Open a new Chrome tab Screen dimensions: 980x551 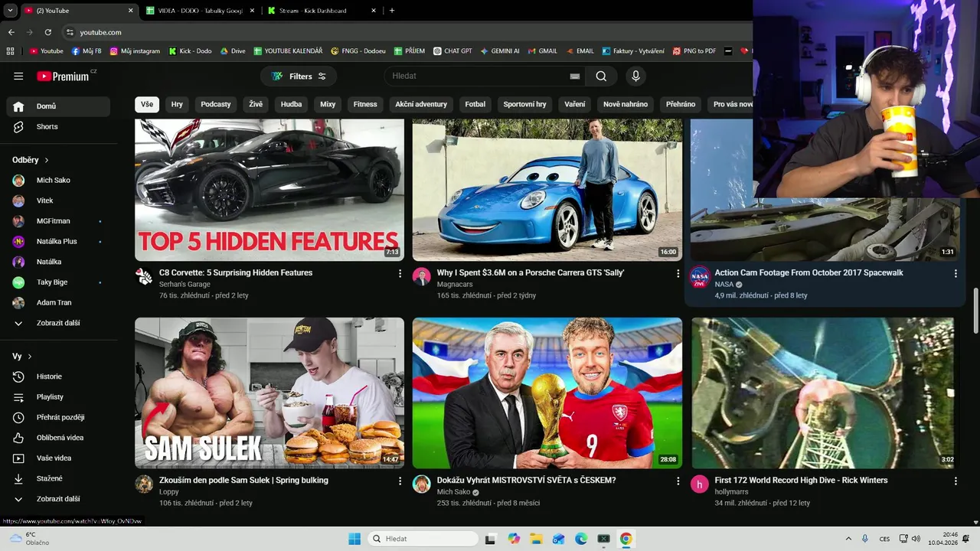tap(392, 11)
